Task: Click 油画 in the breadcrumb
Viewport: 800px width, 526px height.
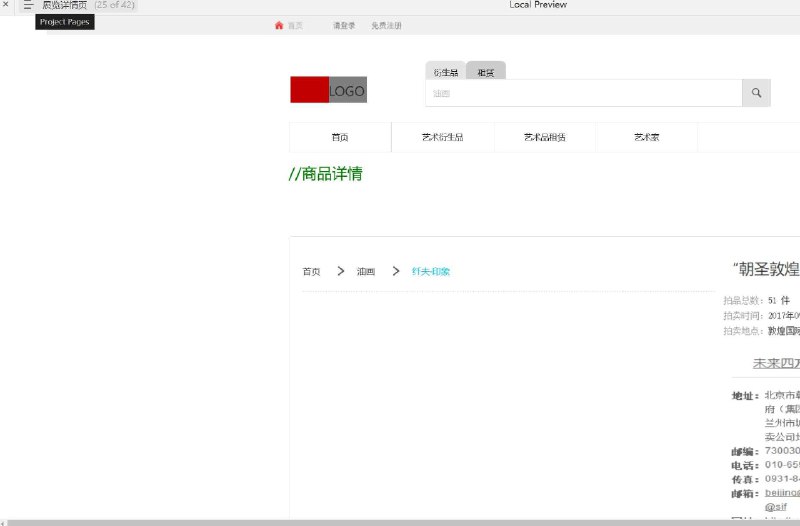Action: point(366,271)
